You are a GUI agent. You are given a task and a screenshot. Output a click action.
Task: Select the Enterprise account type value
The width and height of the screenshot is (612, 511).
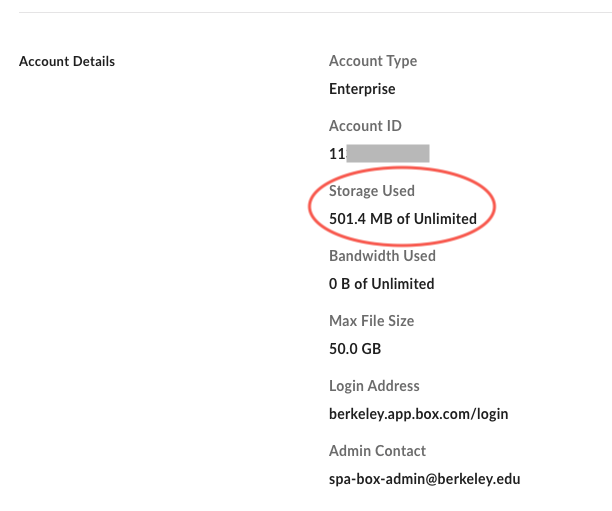pos(362,89)
